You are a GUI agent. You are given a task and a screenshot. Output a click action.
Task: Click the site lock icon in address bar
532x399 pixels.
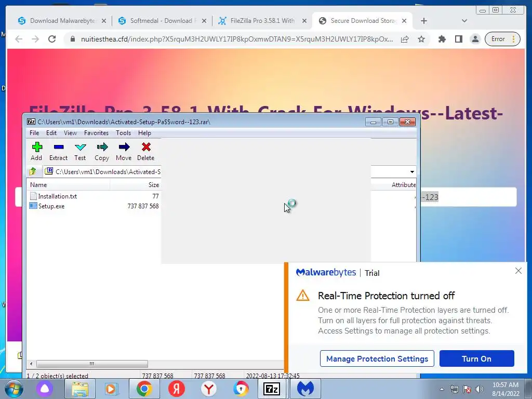coord(72,39)
